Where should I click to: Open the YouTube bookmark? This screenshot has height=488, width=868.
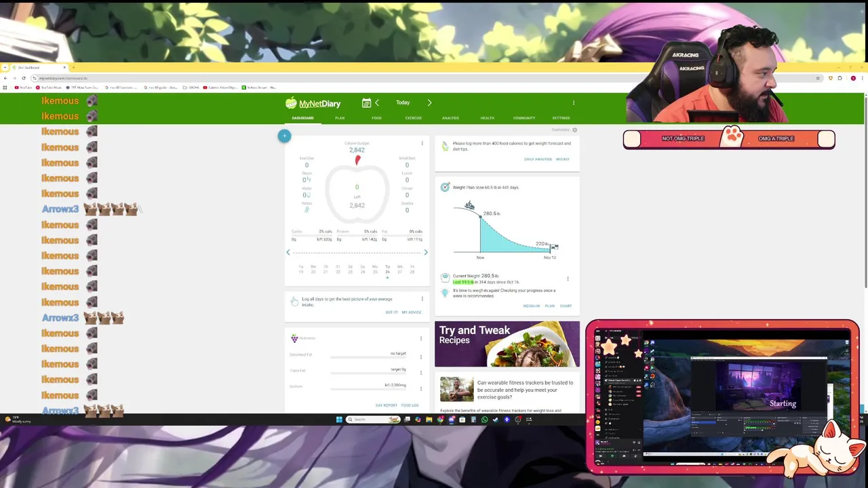[x=24, y=87]
